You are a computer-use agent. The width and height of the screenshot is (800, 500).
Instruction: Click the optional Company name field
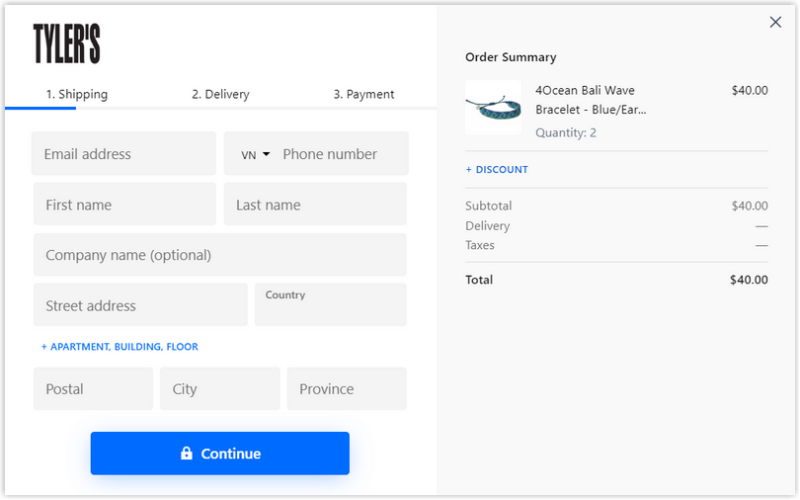(x=220, y=255)
